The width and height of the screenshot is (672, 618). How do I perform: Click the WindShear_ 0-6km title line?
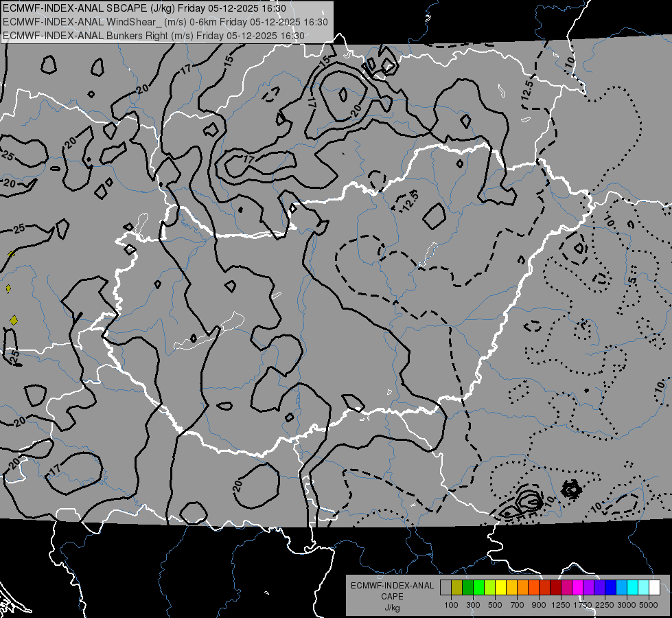click(165, 22)
